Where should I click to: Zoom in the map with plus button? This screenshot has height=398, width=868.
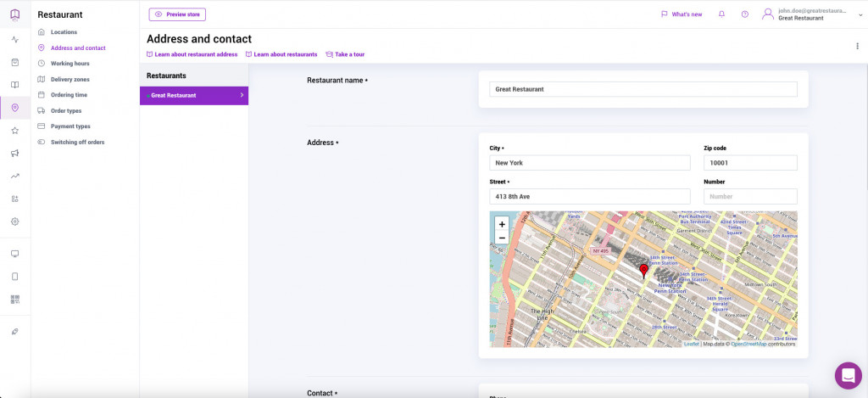click(x=502, y=224)
